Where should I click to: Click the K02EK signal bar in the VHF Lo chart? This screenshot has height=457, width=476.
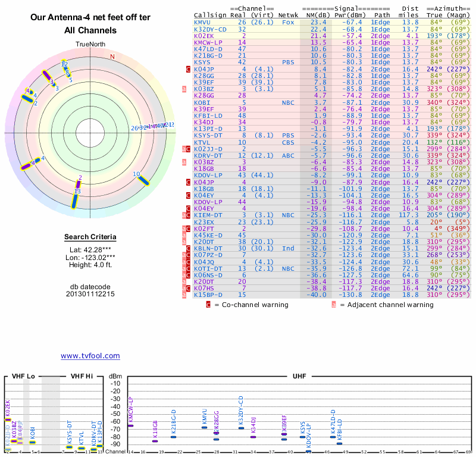[8, 420]
